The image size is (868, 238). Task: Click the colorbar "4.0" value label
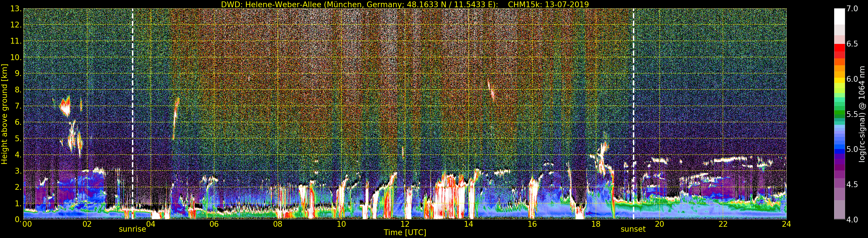852,220
